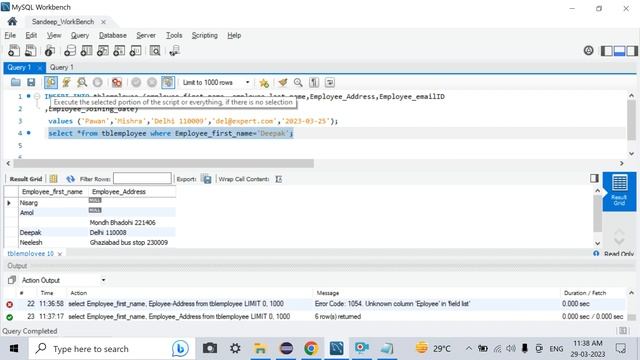The height and width of the screenshot is (360, 640).
Task: Open SQL script file in main toolbar
Action: (x=31, y=51)
